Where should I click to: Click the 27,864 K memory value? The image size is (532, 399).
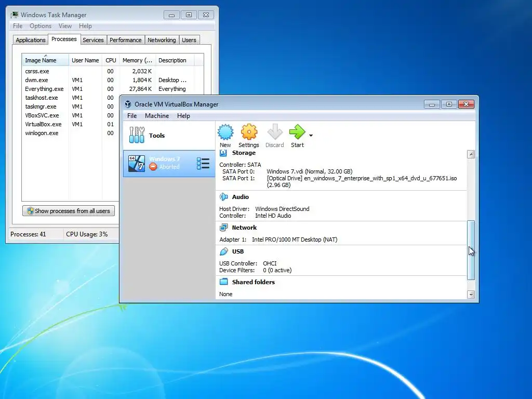pos(140,89)
